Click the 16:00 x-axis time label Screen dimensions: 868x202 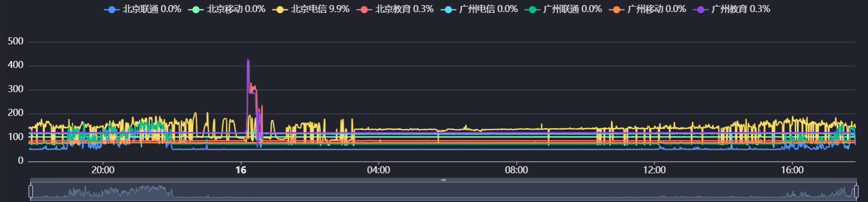click(792, 170)
